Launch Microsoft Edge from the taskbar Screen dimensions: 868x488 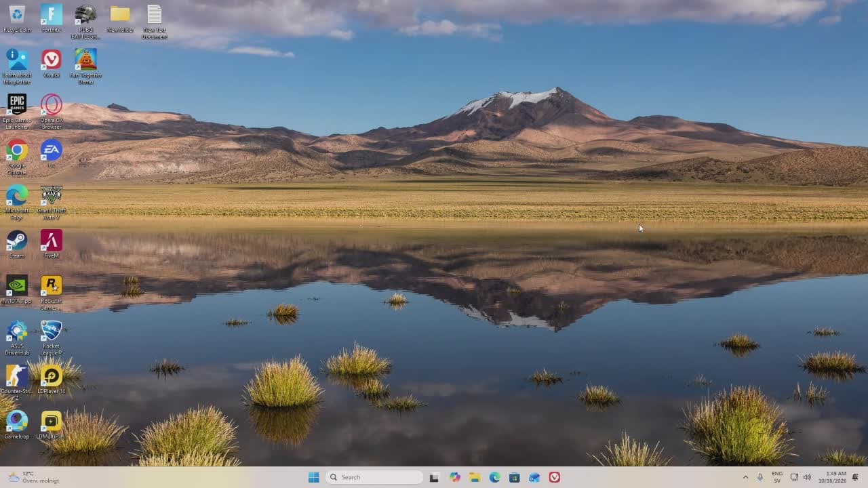click(x=495, y=477)
